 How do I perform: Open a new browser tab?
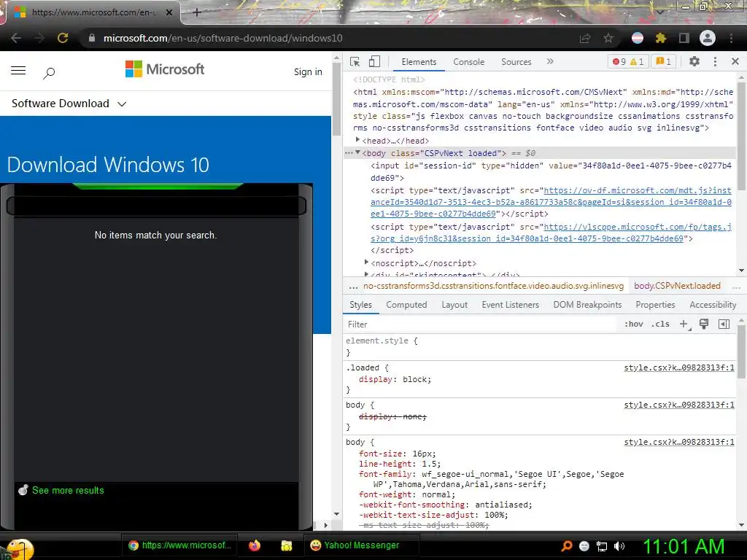pos(197,12)
